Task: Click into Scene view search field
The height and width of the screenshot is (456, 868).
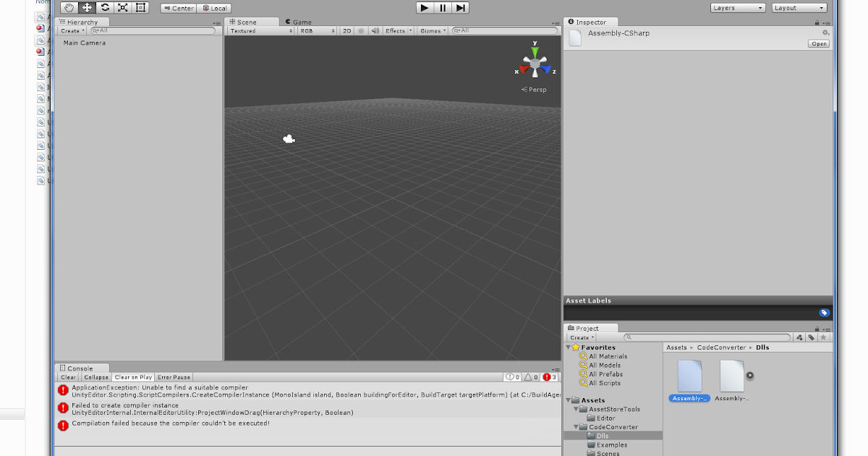Action: coord(504,30)
